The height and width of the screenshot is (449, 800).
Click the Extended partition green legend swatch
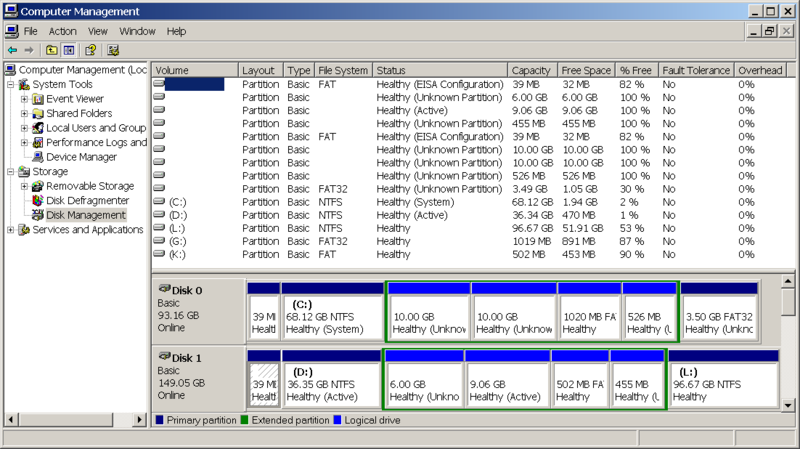(x=244, y=420)
